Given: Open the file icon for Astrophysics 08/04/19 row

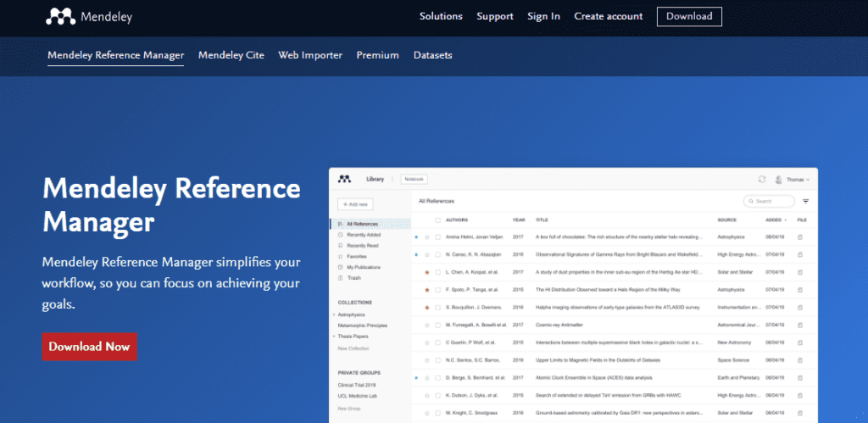Looking at the screenshot, I should (800, 237).
